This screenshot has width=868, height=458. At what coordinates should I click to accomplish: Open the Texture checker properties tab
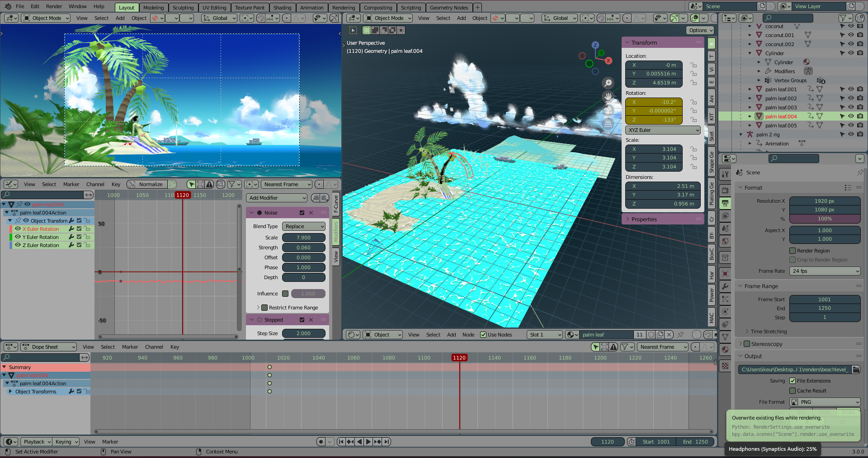pyautogui.click(x=725, y=366)
